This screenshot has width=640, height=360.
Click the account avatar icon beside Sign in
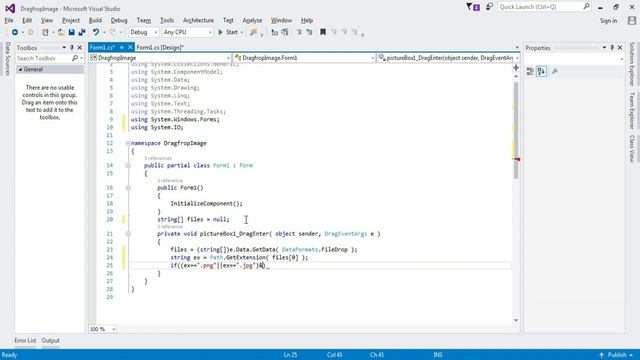(x=632, y=20)
